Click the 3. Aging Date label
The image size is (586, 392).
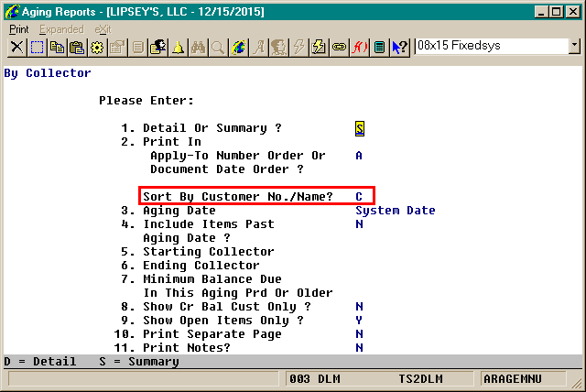click(x=168, y=211)
